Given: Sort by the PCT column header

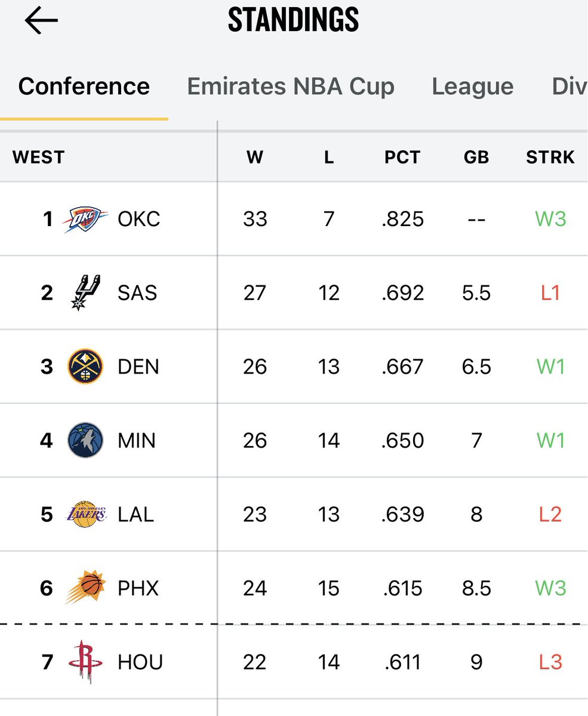Looking at the screenshot, I should pyautogui.click(x=402, y=157).
